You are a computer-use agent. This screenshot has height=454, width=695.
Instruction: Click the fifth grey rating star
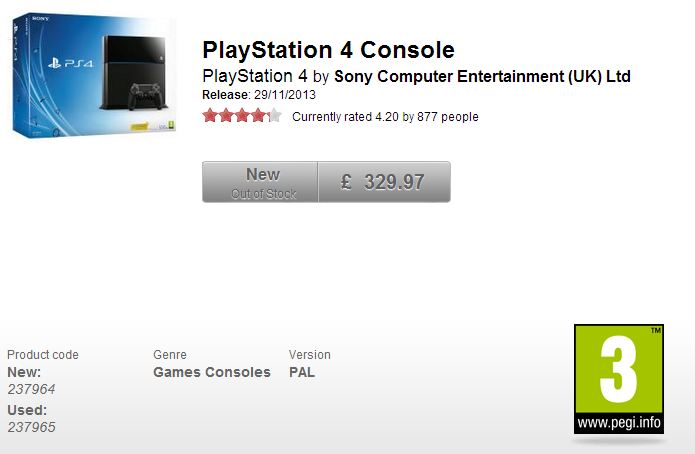[x=274, y=116]
